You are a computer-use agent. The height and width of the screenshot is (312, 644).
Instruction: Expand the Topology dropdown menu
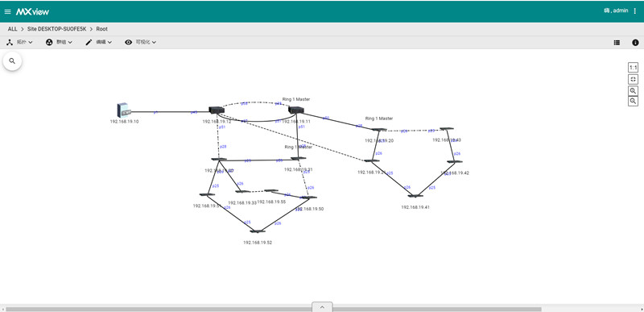19,43
